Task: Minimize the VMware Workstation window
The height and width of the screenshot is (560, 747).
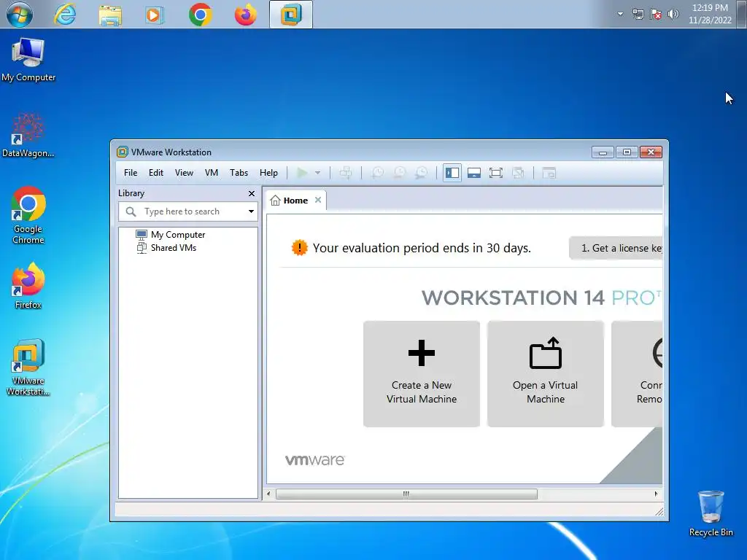Action: coord(603,152)
